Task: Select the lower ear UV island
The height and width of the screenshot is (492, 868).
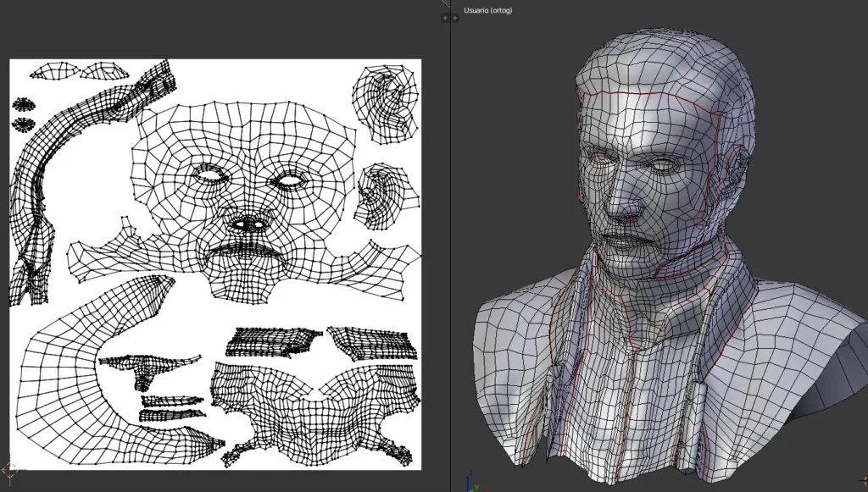Action: tap(387, 196)
